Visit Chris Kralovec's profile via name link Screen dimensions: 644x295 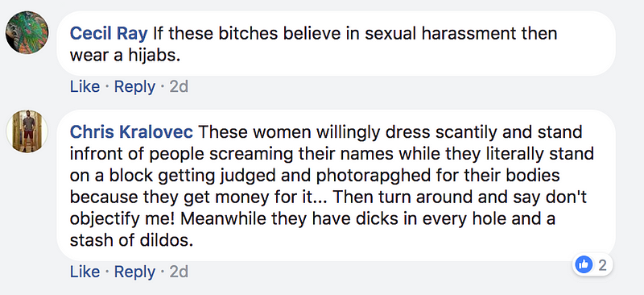(x=131, y=132)
